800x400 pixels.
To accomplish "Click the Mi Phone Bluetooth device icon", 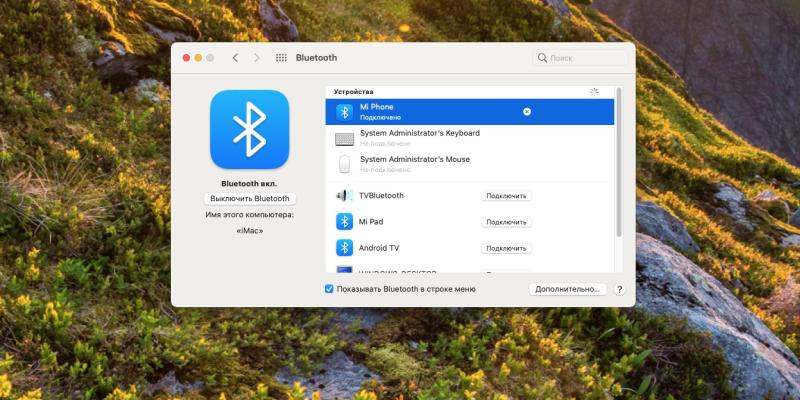I will tap(344, 111).
